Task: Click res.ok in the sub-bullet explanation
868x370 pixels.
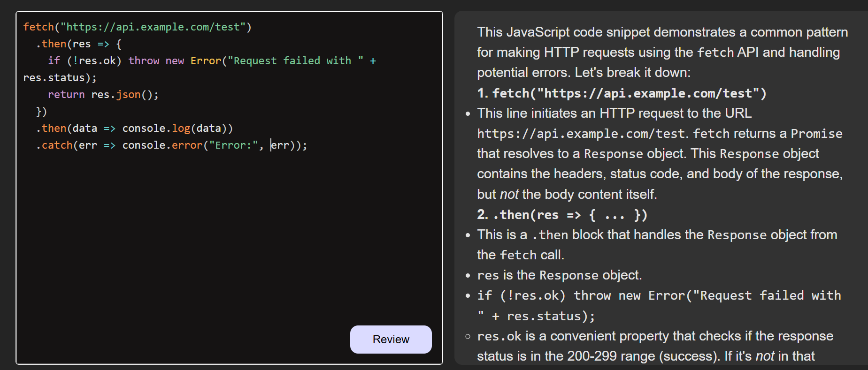Action: pyautogui.click(x=499, y=336)
